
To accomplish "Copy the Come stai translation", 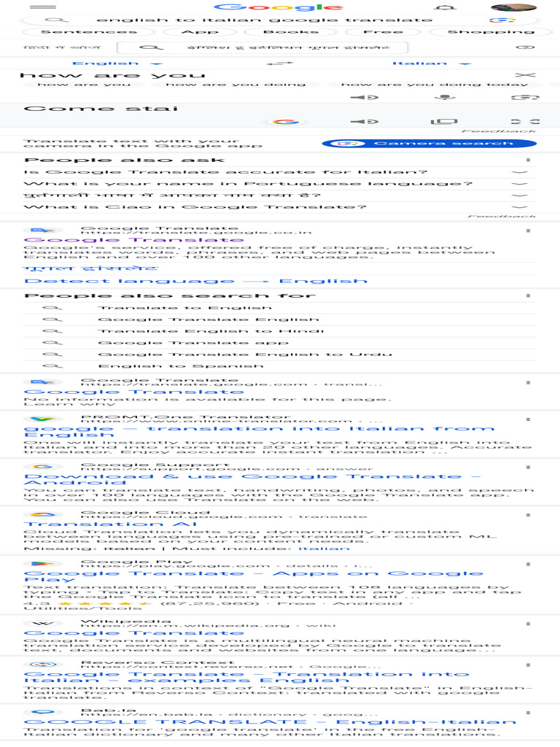I will 444,122.
